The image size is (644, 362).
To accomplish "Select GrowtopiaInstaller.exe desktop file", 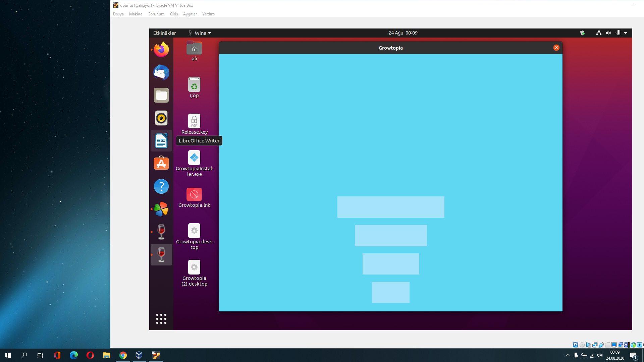I will point(194,158).
